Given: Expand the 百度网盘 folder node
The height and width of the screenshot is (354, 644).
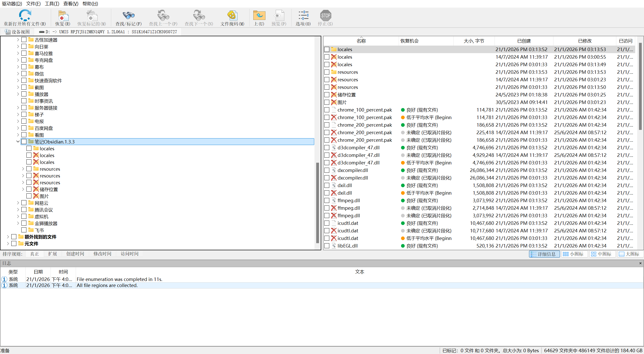Looking at the screenshot, I should tap(18, 128).
